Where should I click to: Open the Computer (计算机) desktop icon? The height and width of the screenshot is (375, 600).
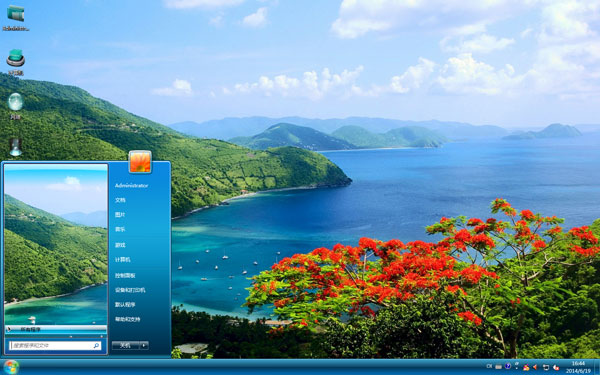click(x=16, y=61)
